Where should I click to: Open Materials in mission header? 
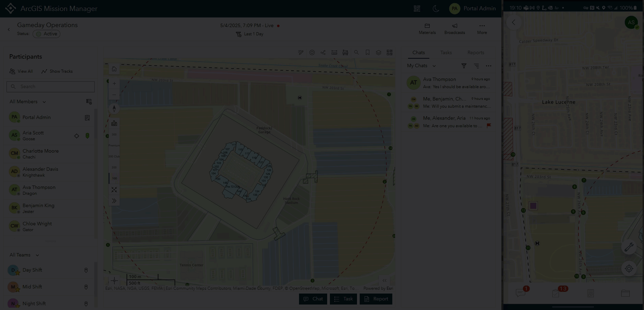click(x=427, y=29)
